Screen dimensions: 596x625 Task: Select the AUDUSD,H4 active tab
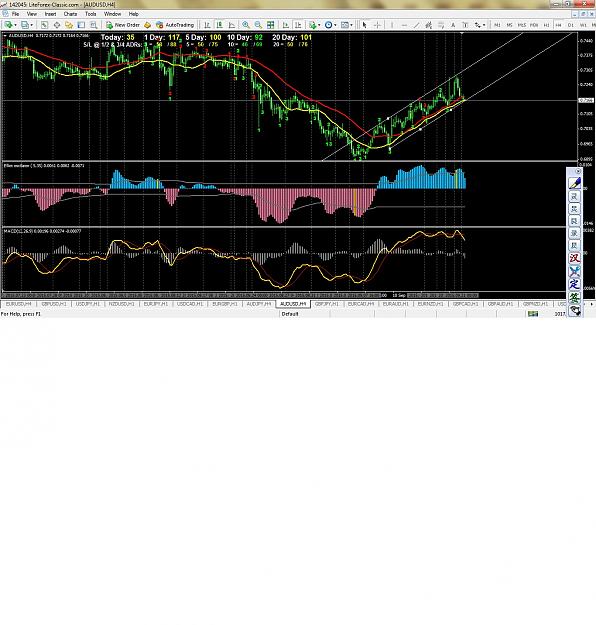click(x=293, y=304)
